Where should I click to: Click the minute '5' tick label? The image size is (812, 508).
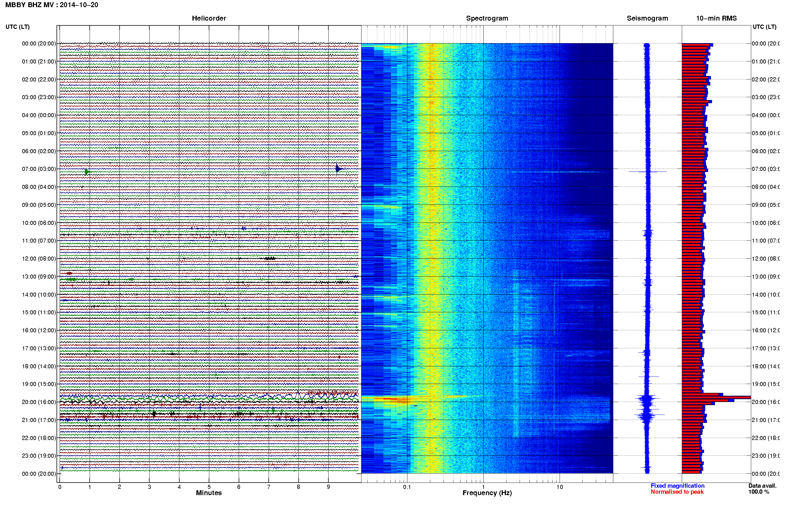click(x=209, y=487)
